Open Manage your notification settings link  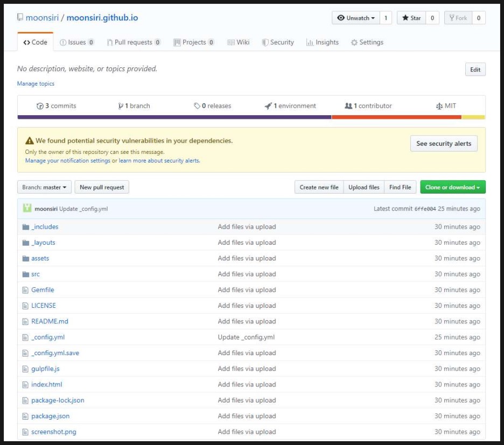[67, 161]
